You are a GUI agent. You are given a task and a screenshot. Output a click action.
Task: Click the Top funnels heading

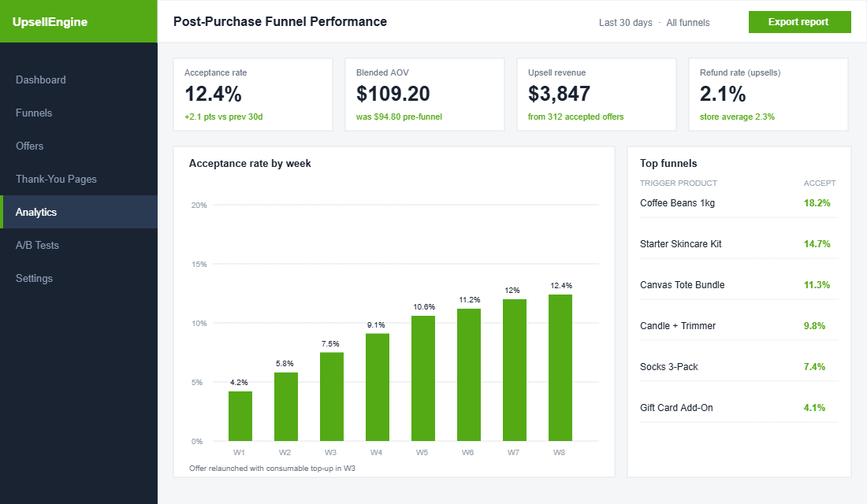click(668, 164)
